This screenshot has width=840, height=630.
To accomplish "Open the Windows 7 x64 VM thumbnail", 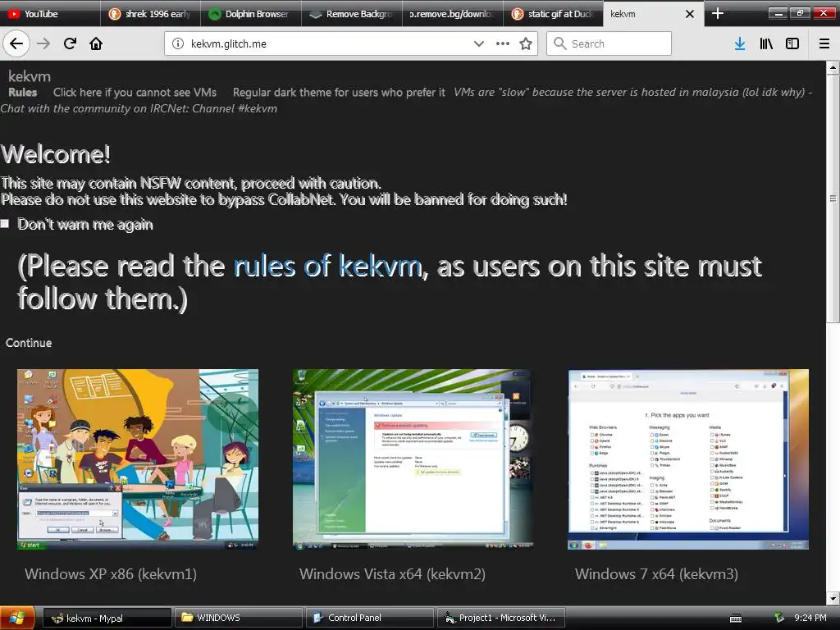I will tap(688, 459).
